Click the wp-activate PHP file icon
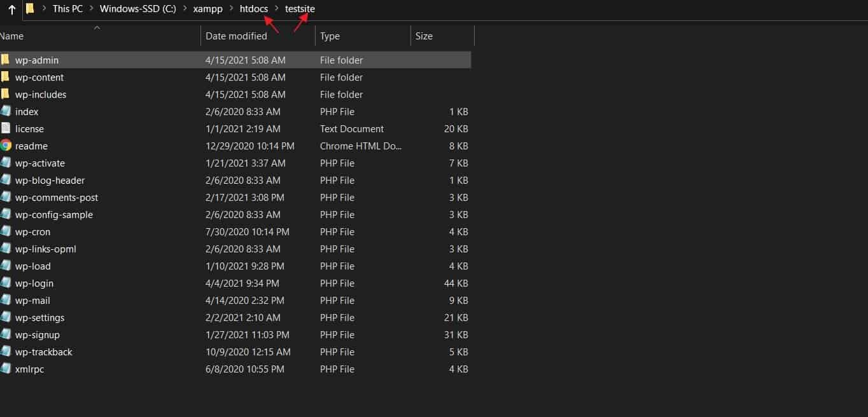The width and height of the screenshot is (868, 417). 5,163
